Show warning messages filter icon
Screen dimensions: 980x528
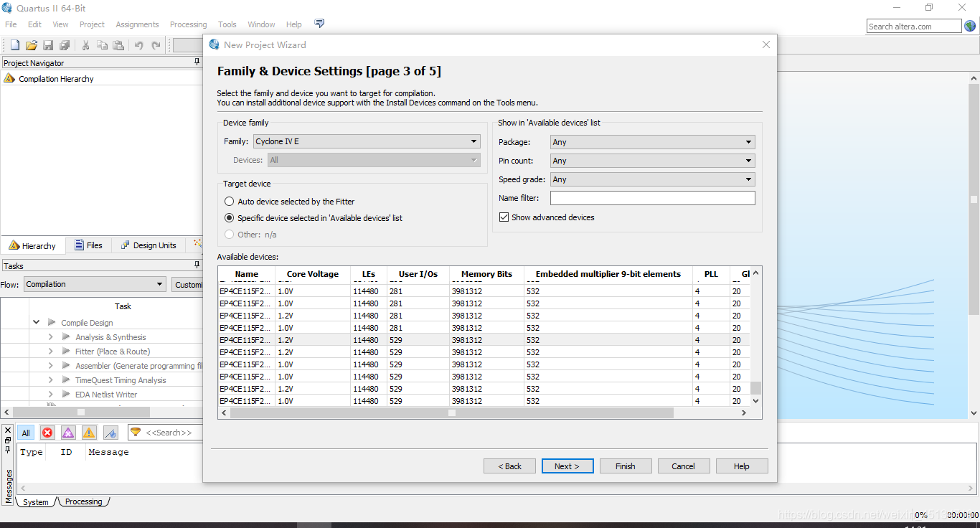coord(89,433)
